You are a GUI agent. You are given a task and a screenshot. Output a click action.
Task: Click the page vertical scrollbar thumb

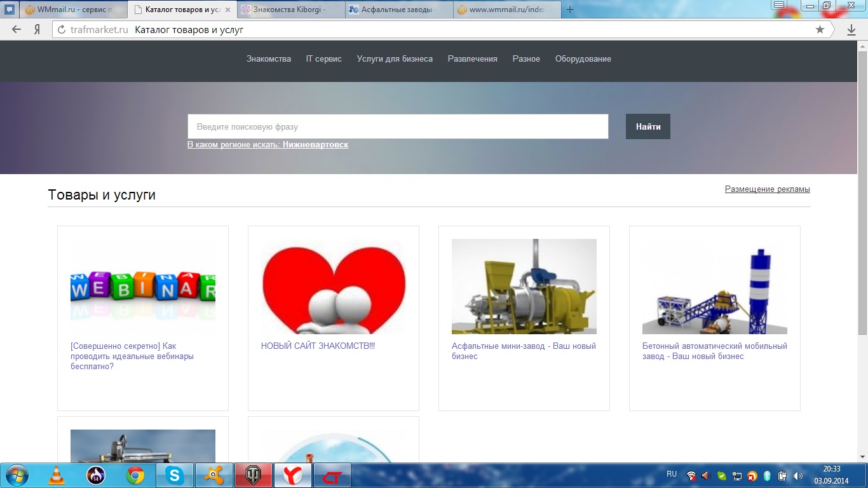[862, 194]
